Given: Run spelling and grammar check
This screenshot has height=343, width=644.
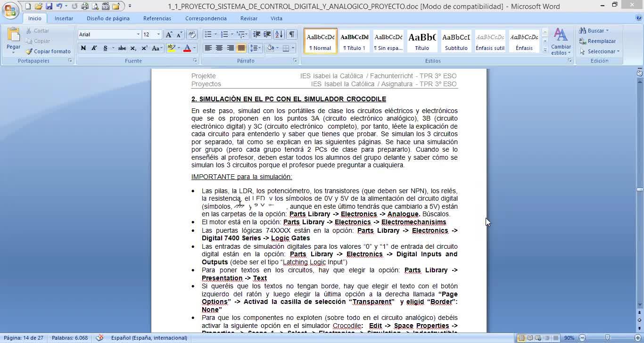Looking at the screenshot, I should point(105,7).
